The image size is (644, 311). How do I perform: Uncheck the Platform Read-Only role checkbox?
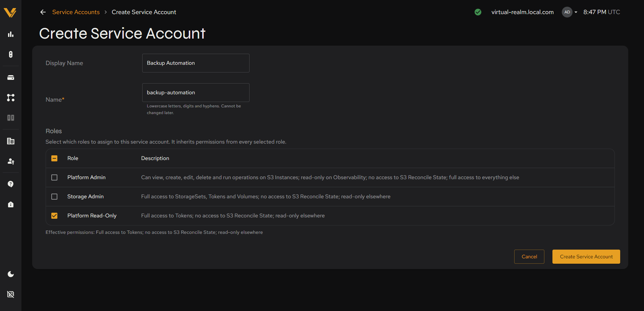tap(54, 216)
